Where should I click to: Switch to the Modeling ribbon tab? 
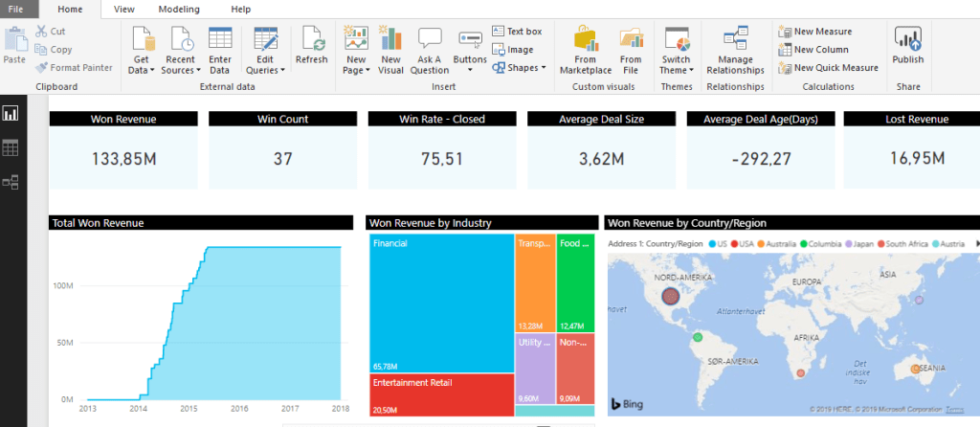[179, 9]
